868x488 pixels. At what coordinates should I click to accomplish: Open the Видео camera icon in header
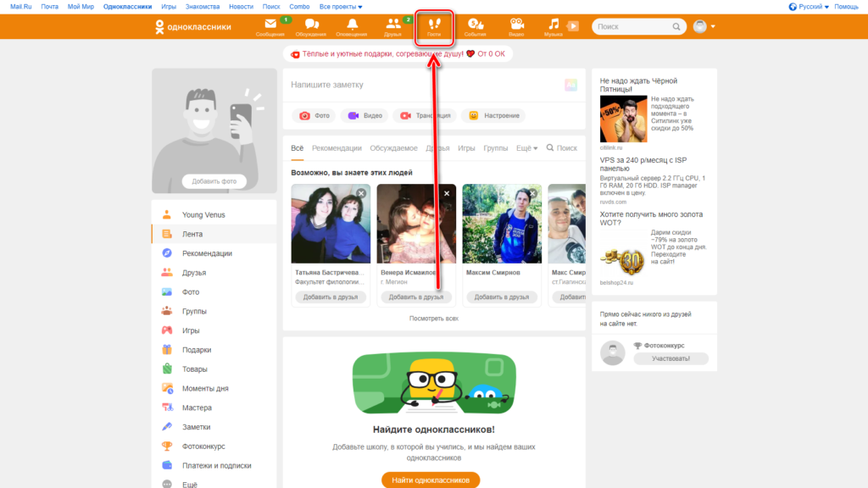coord(516,26)
